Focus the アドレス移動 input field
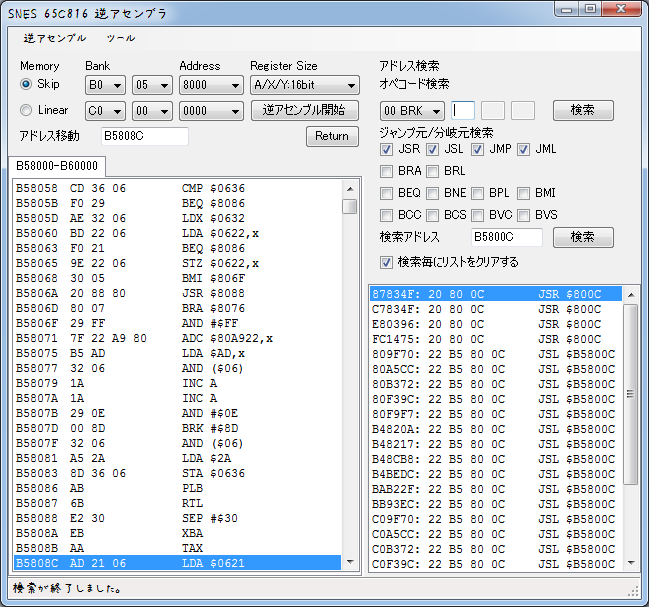 click(x=145, y=136)
